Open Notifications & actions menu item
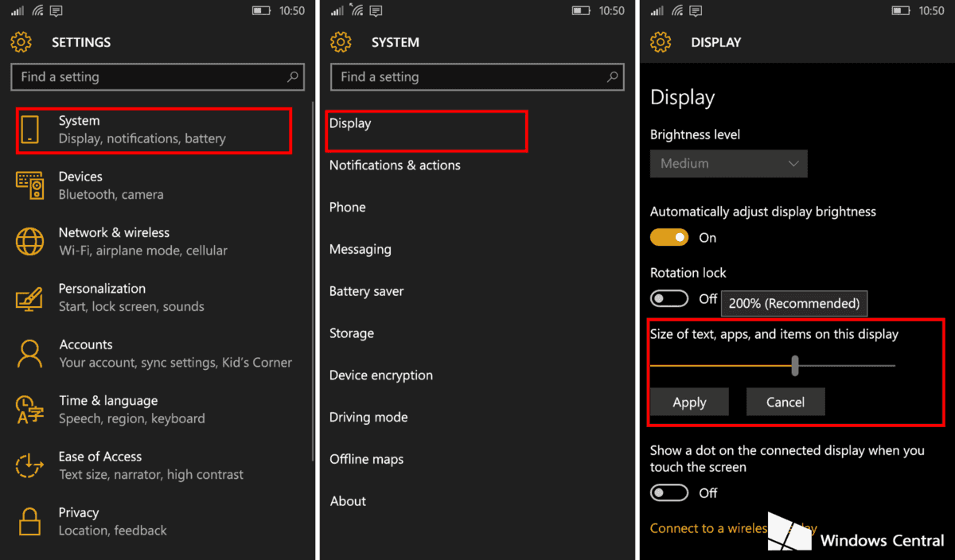955x560 pixels. 395,165
